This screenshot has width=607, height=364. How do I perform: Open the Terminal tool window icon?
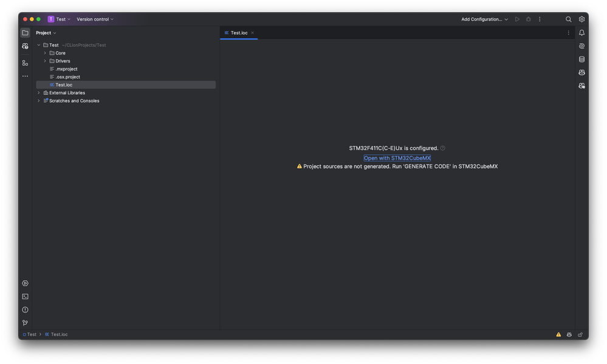25,297
